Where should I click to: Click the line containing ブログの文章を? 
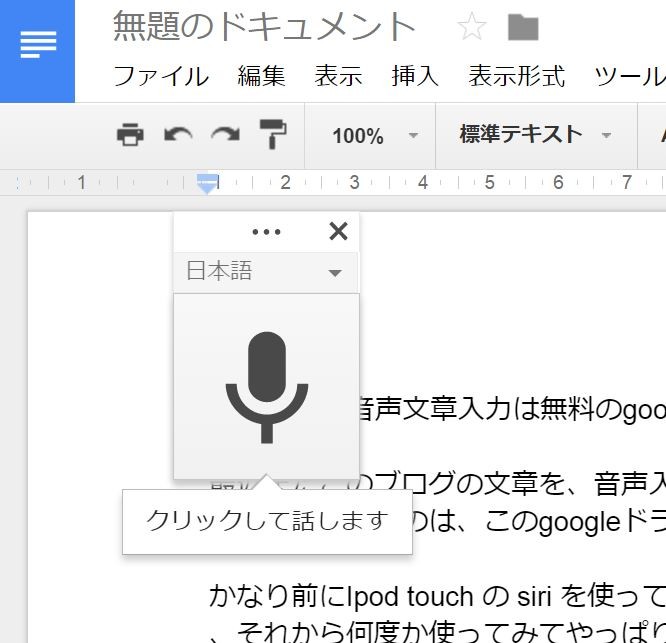(x=513, y=484)
